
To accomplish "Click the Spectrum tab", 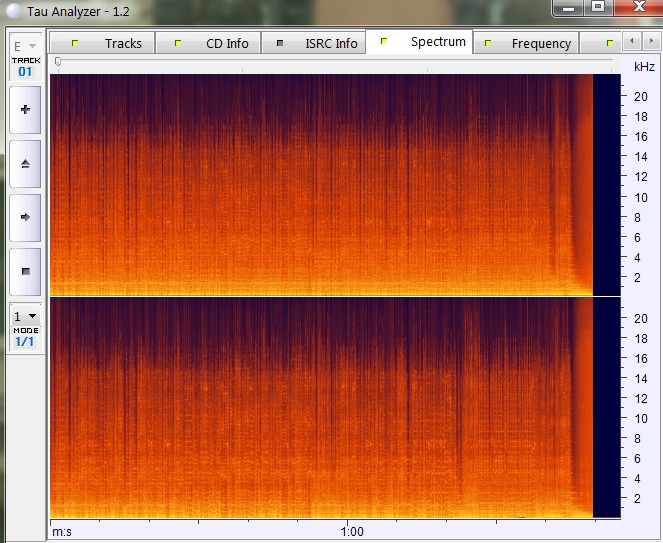I will point(425,42).
